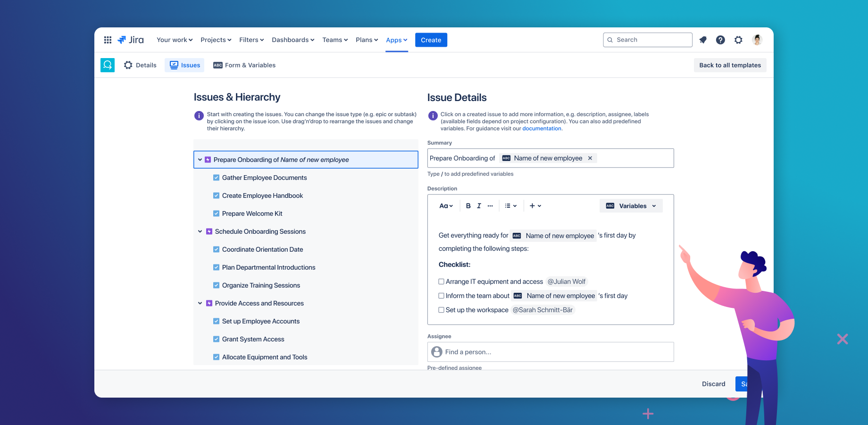Image resolution: width=868 pixels, height=425 pixels.
Task: Open the Apps menu
Action: (x=396, y=40)
